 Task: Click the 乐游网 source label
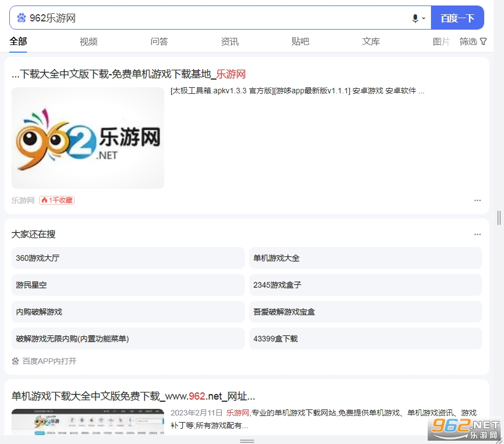[23, 200]
